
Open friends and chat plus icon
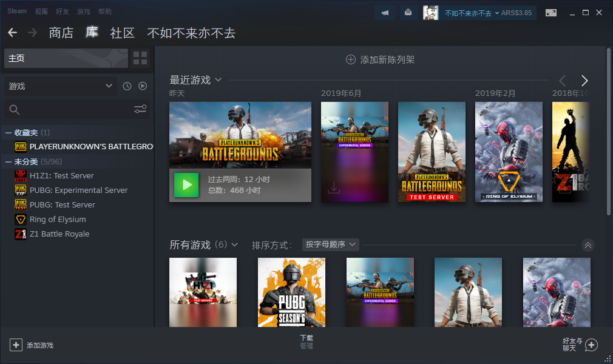click(592, 345)
